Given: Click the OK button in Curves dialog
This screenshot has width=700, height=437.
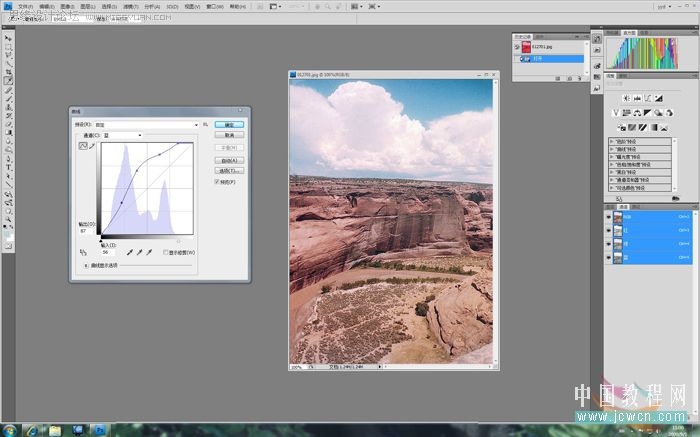Looking at the screenshot, I should coord(229,125).
